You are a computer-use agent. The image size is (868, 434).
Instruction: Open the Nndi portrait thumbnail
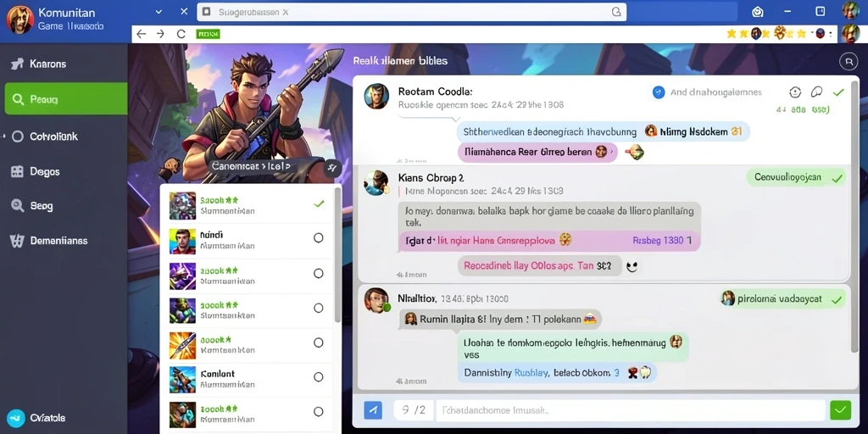183,242
